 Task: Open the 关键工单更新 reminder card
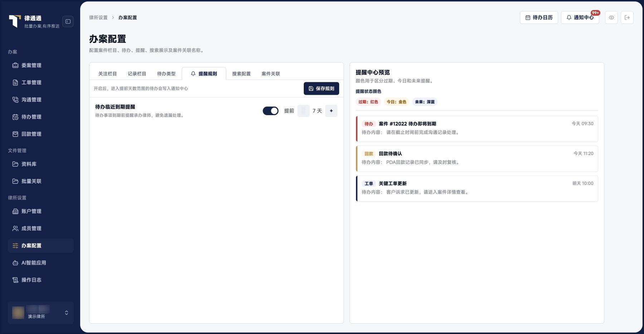(477, 188)
